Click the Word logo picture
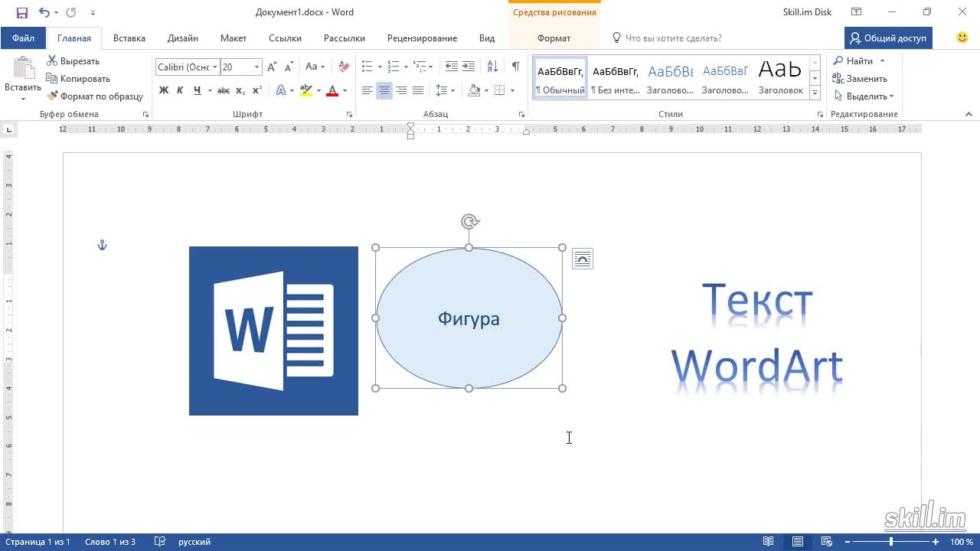This screenshot has width=980, height=551. pyautogui.click(x=273, y=331)
